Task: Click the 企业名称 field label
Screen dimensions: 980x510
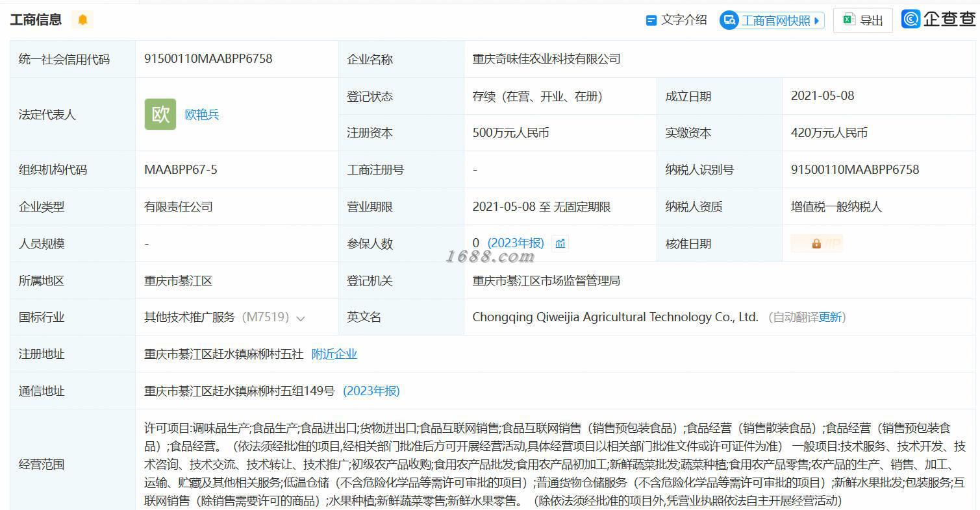Action: (x=370, y=60)
